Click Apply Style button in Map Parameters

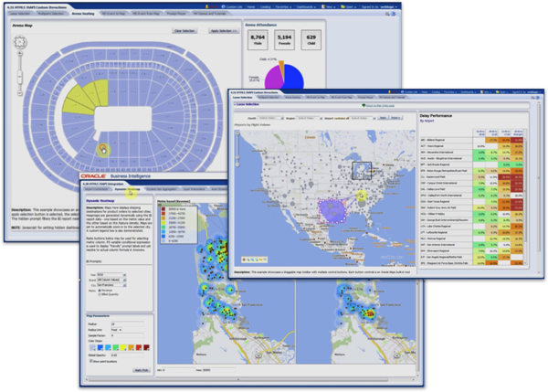142,370
